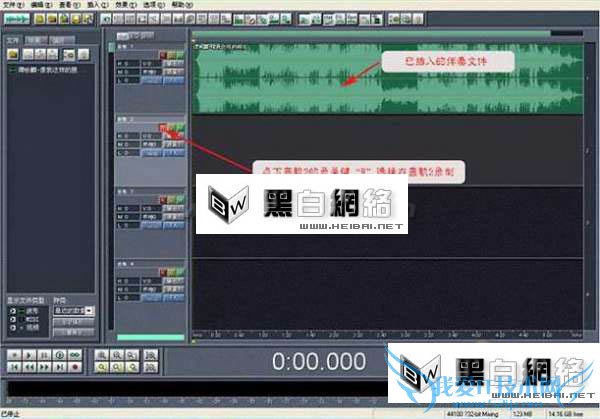Click green horizontal zoom bar above tracks
The width and height of the screenshot is (600, 419).
click(371, 34)
